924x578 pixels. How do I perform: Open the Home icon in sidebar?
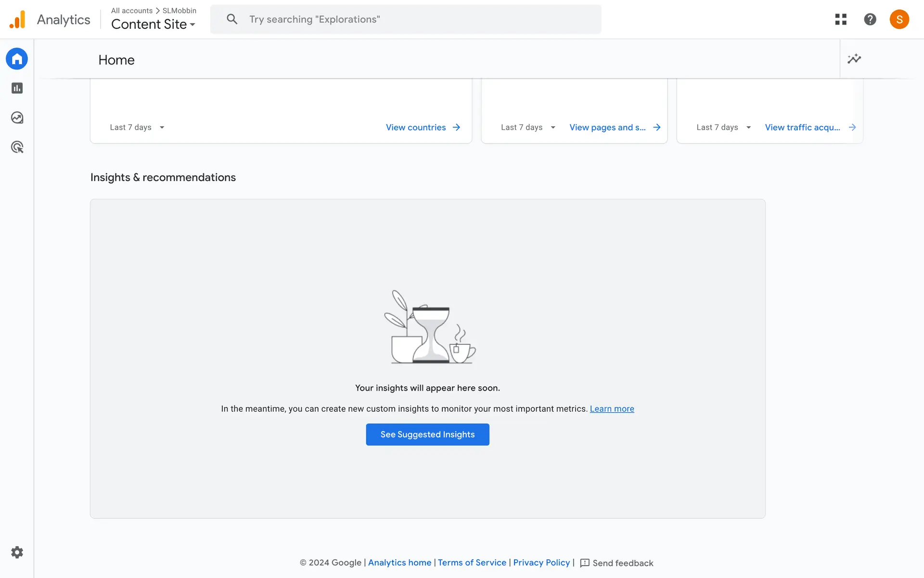click(x=17, y=59)
